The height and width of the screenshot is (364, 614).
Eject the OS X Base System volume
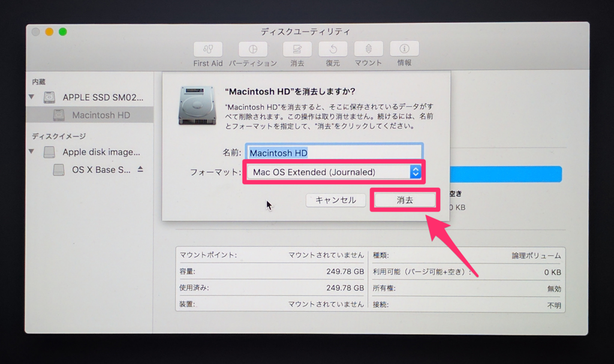(x=140, y=169)
